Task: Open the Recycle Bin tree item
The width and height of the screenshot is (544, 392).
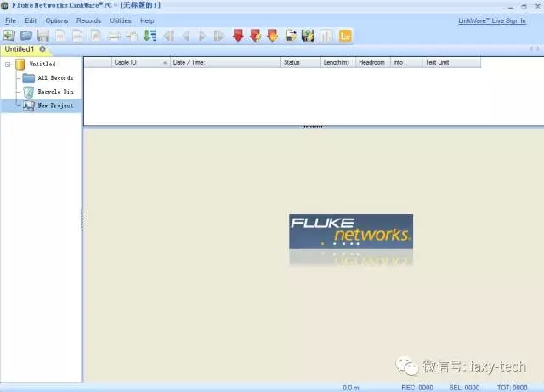Action: tap(55, 92)
